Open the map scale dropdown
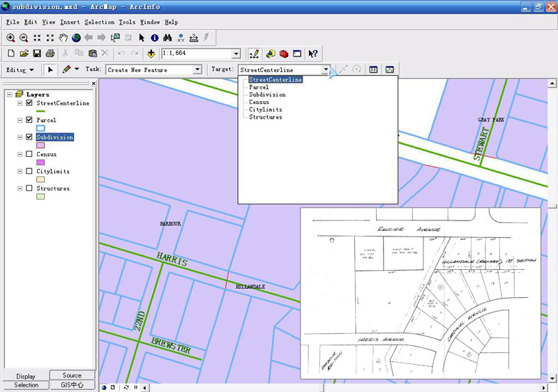 pyautogui.click(x=236, y=54)
